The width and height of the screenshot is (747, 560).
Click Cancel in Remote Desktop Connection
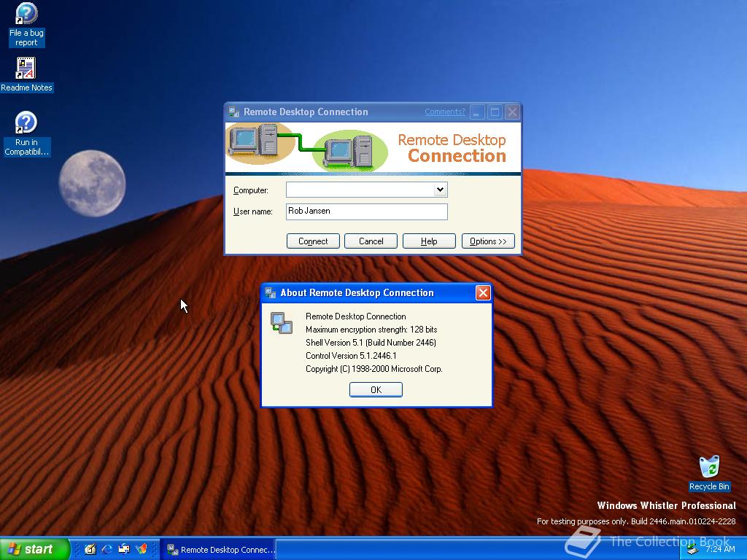[x=371, y=241]
